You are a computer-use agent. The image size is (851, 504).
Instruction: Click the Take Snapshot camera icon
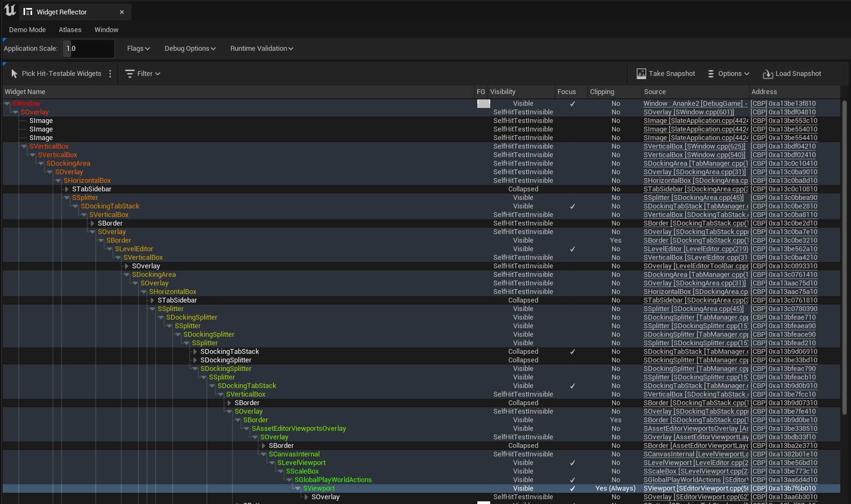(641, 74)
